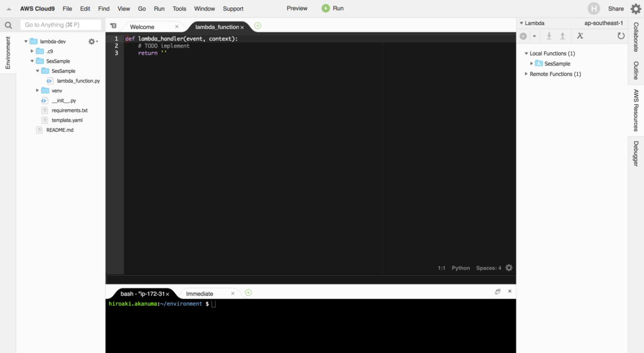Open the Support menu

(x=233, y=9)
